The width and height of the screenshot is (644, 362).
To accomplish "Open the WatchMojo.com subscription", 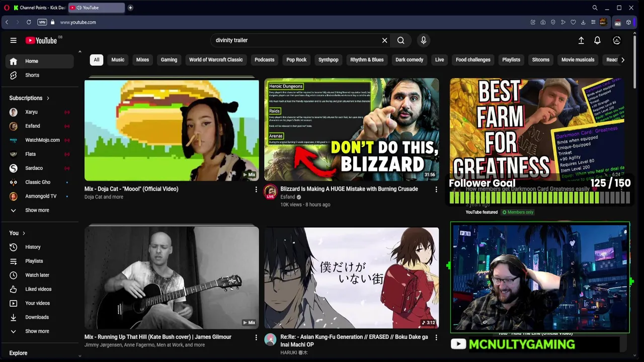I will tap(40, 140).
